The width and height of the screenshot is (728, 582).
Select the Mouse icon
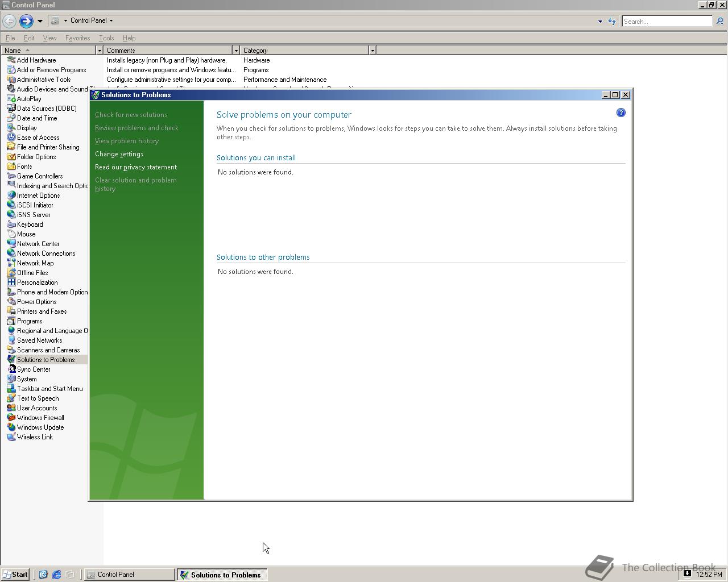click(11, 234)
